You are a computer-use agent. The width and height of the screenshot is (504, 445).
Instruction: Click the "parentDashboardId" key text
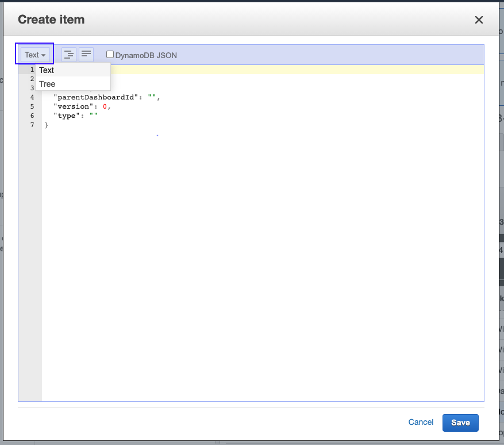[96, 97]
